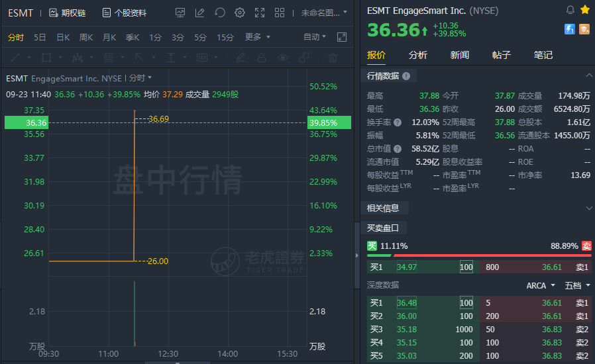Open the dropdown arrow beside the line tool

coord(29,58)
